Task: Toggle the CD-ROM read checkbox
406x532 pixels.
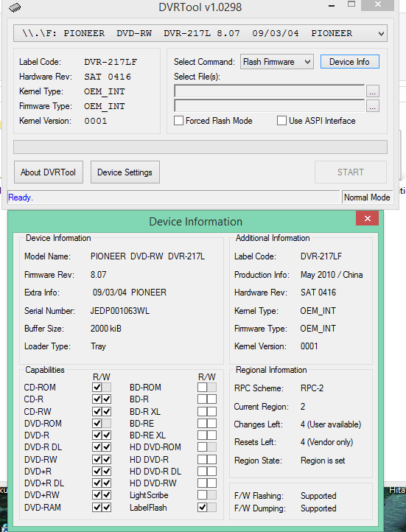Action: 97,387
